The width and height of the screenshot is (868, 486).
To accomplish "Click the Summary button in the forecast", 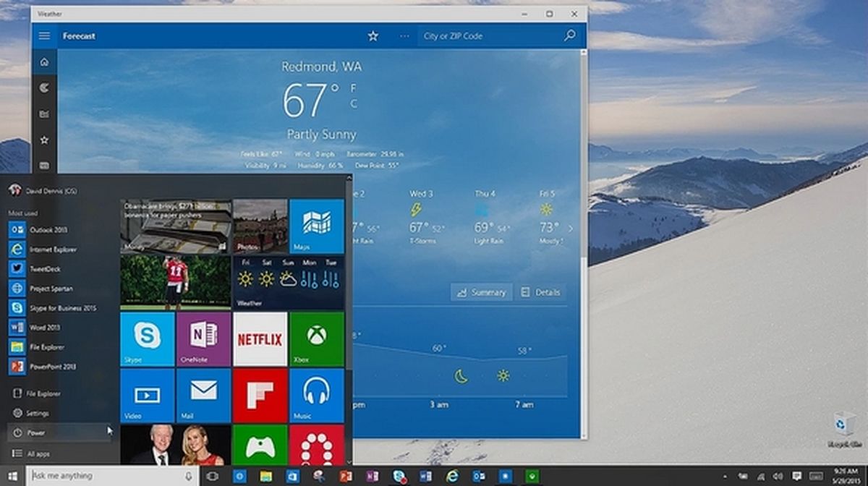I will click(x=481, y=292).
